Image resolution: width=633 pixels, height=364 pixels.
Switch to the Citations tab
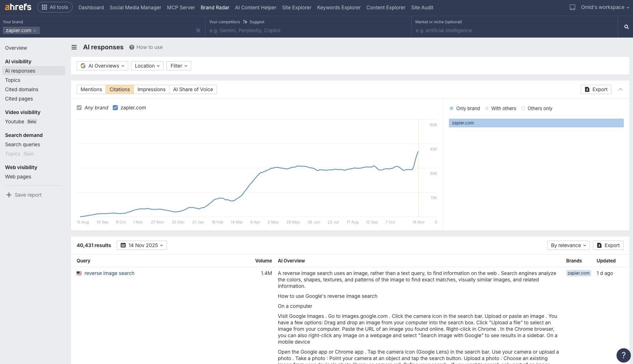[120, 89]
